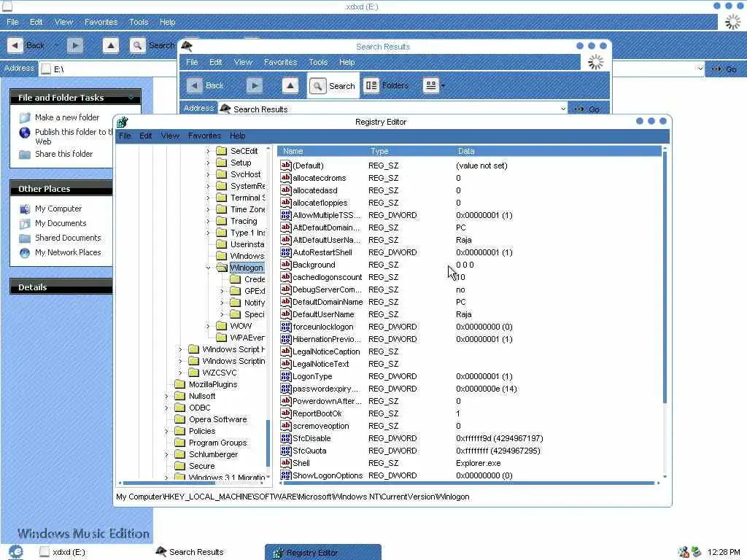Click the tree pane horizontal scrollbar
Screen dimensions: 747x560
[169, 483]
